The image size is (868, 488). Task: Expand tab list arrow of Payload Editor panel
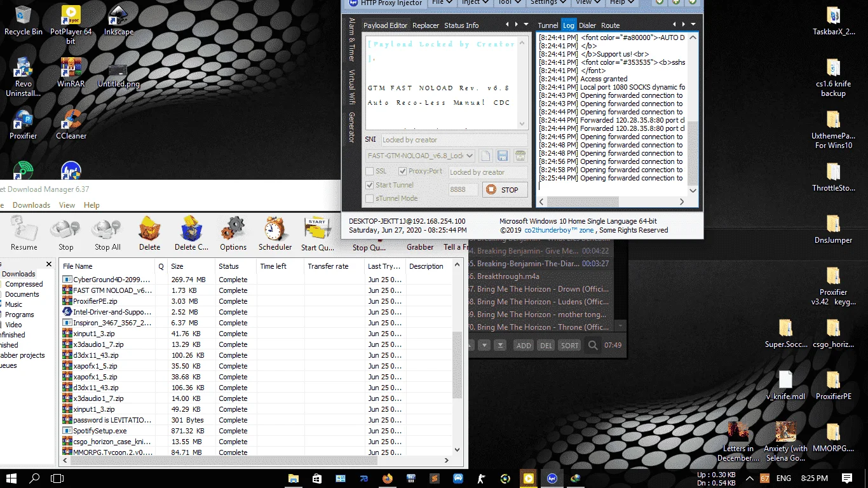tap(526, 25)
